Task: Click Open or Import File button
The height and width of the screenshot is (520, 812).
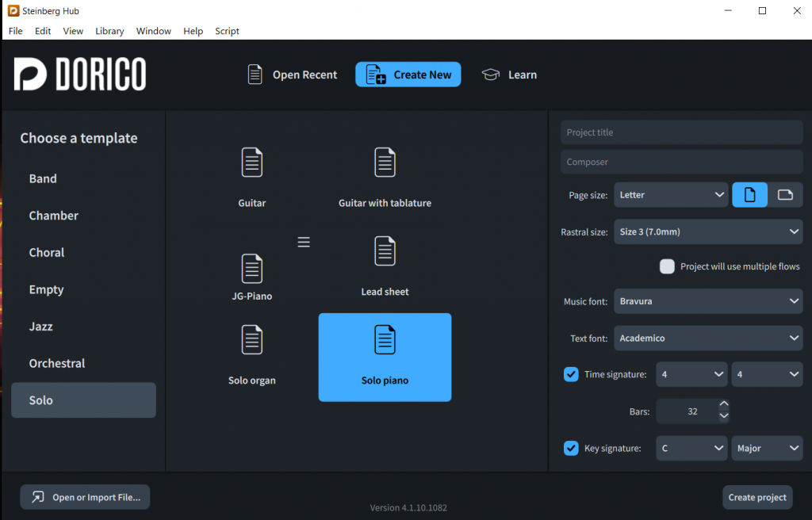Action: pos(85,497)
